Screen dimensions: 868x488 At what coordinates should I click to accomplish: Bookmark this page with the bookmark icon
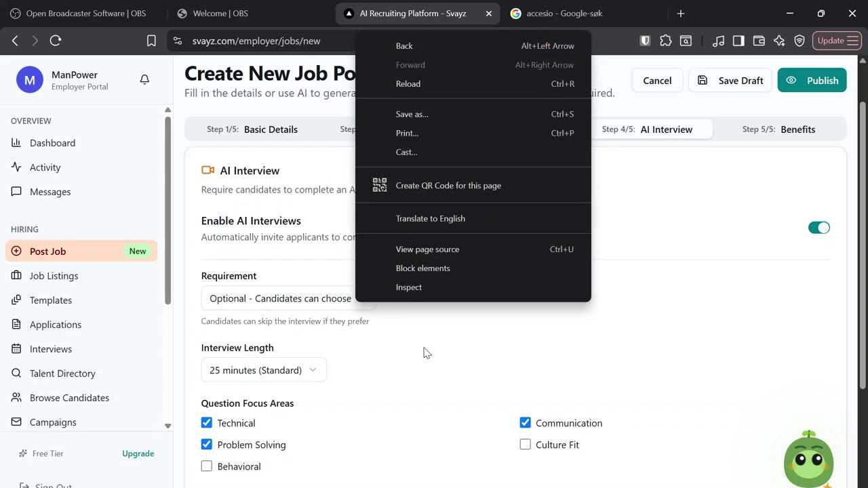point(151,41)
